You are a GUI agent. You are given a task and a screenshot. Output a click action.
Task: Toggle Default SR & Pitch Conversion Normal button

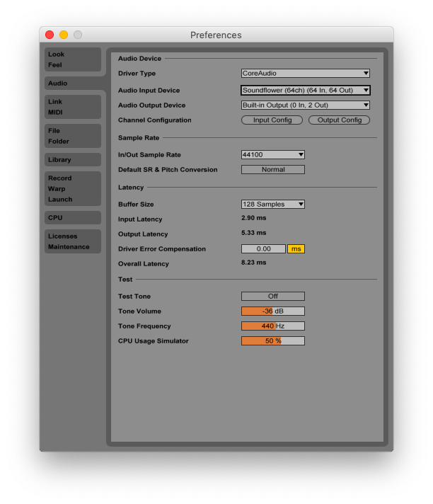(273, 169)
